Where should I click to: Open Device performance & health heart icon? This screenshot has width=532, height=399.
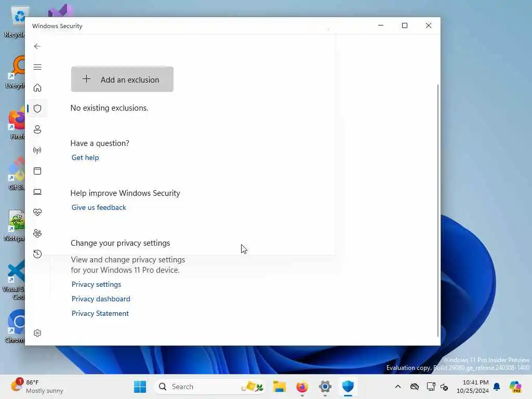[37, 212]
